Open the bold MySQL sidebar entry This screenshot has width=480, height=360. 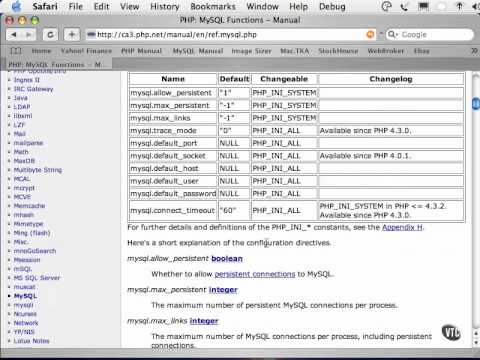point(25,296)
